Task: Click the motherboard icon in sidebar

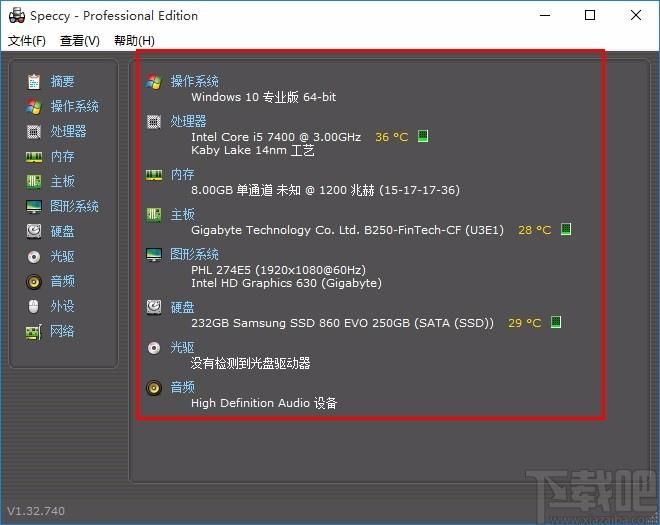Action: [34, 181]
